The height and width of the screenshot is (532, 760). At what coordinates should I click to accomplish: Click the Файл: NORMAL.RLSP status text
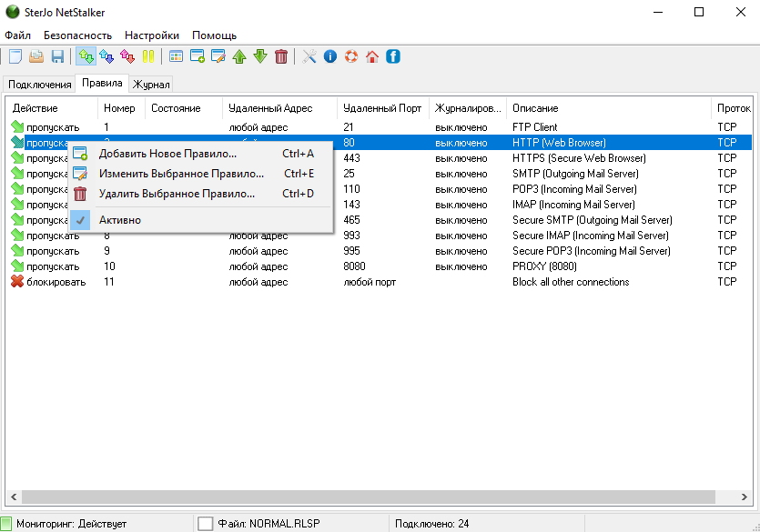pyautogui.click(x=269, y=523)
